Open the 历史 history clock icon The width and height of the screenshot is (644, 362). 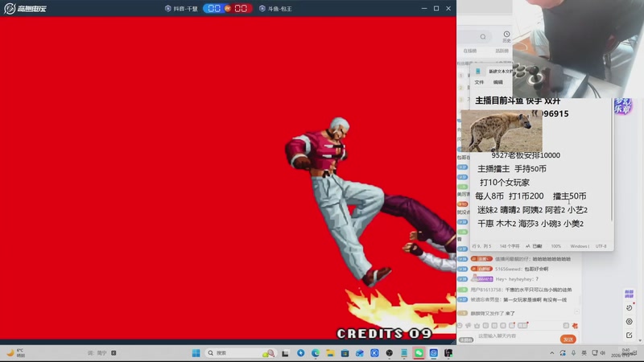click(x=506, y=36)
